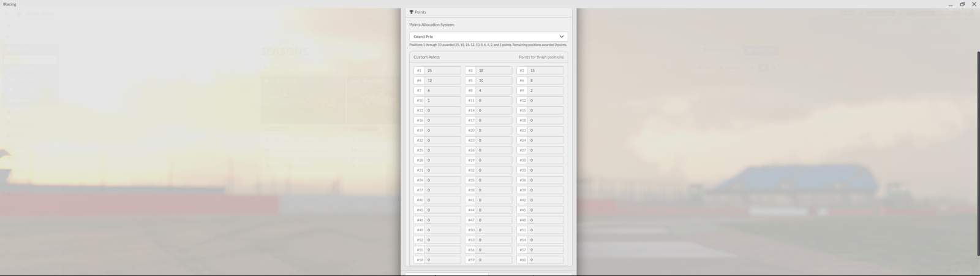Restore down the iRacing window
The height and width of the screenshot is (276, 980).
[962, 4]
